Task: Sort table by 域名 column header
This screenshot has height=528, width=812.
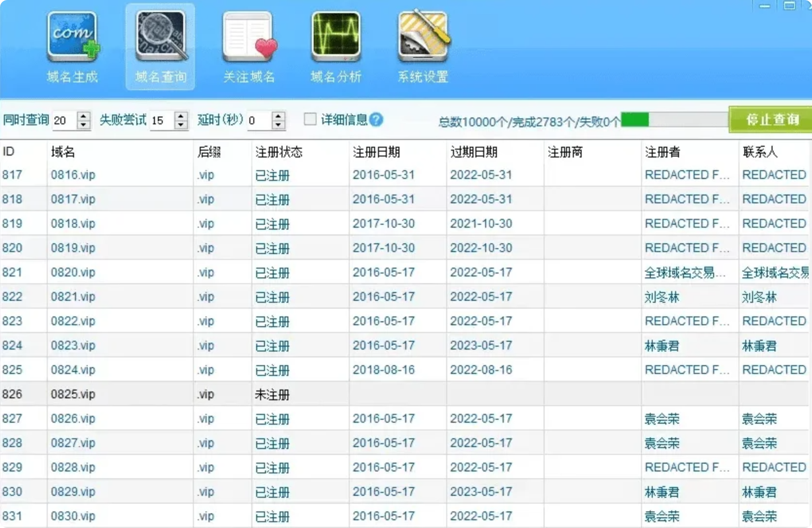Action: coord(63,152)
